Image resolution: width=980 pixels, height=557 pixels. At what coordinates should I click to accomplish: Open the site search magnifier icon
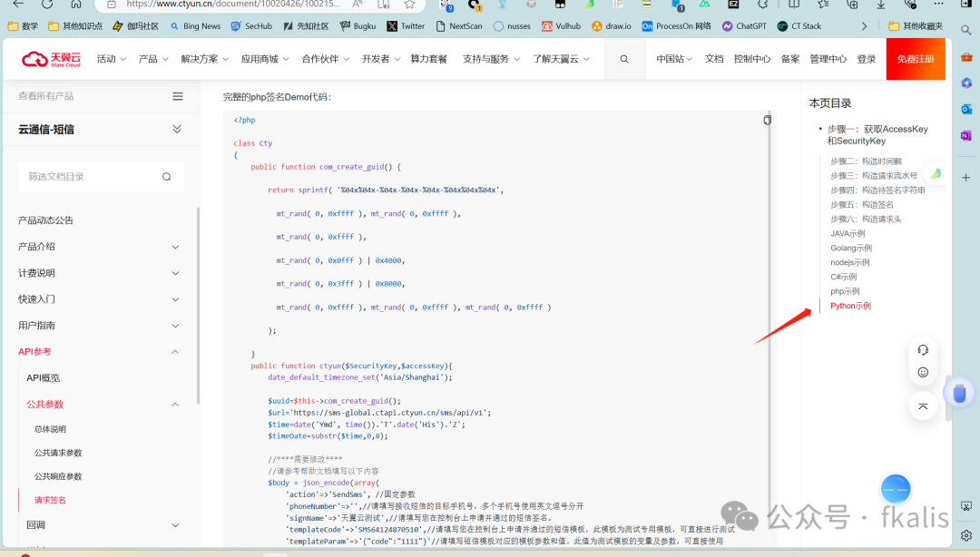coord(623,59)
